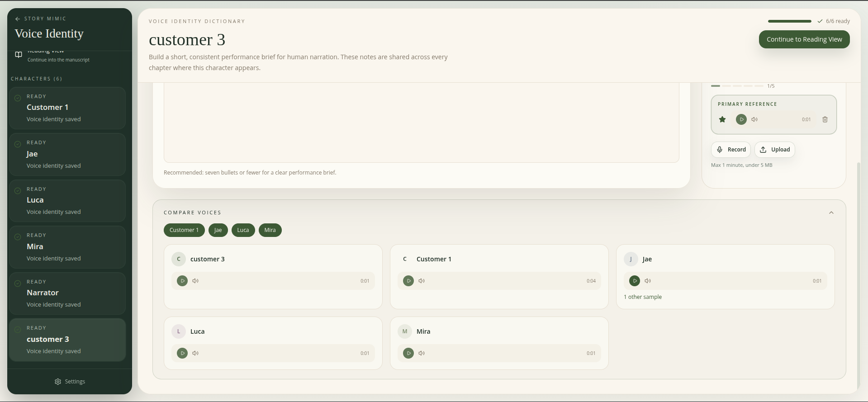This screenshot has width=868, height=402.
Task: Click the back arrow beside Story Mimic
Action: [18, 19]
